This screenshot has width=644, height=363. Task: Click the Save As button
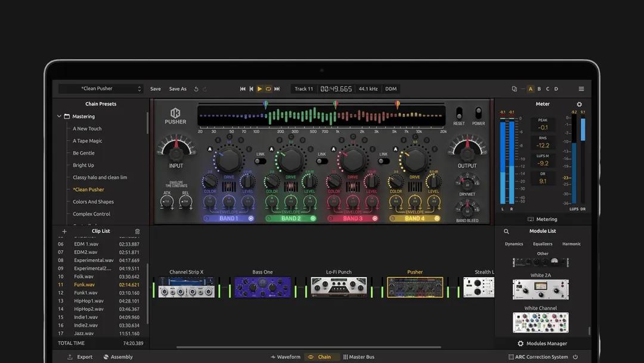[x=177, y=88]
